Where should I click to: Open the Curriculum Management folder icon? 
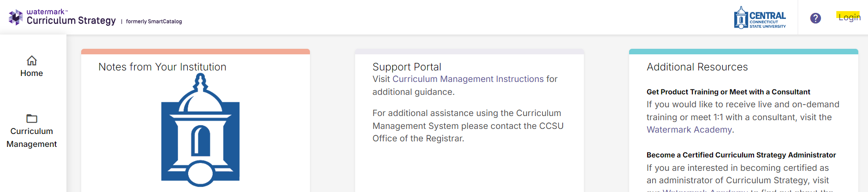click(x=32, y=118)
